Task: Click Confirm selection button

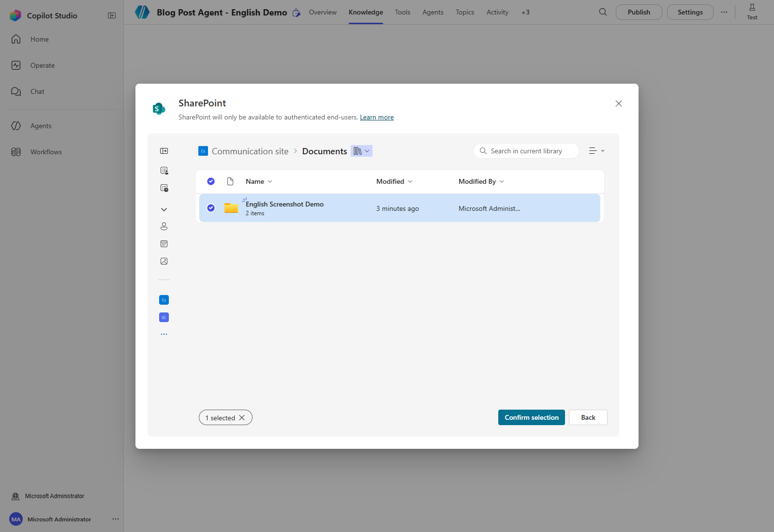Action: pos(532,417)
